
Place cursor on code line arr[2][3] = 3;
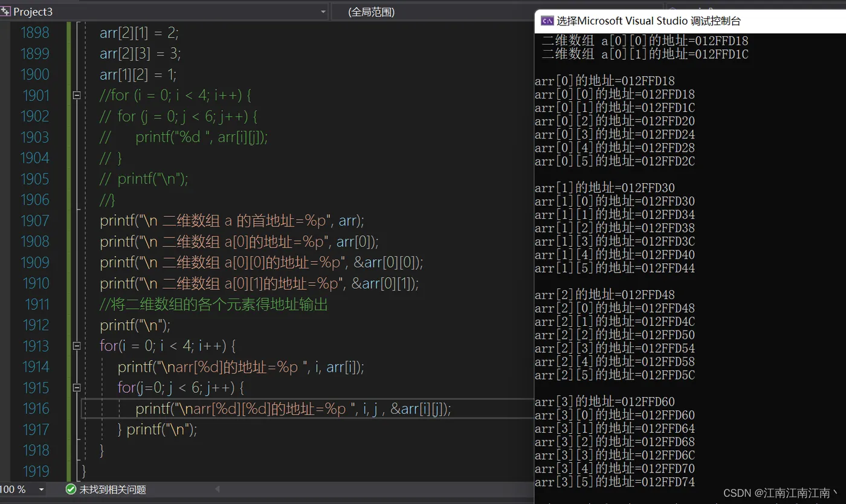(x=140, y=54)
